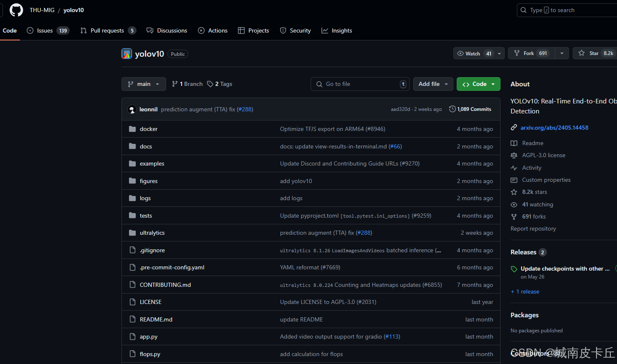The image size is (617, 364).
Task: Open the Actions tab
Action: 213,30
